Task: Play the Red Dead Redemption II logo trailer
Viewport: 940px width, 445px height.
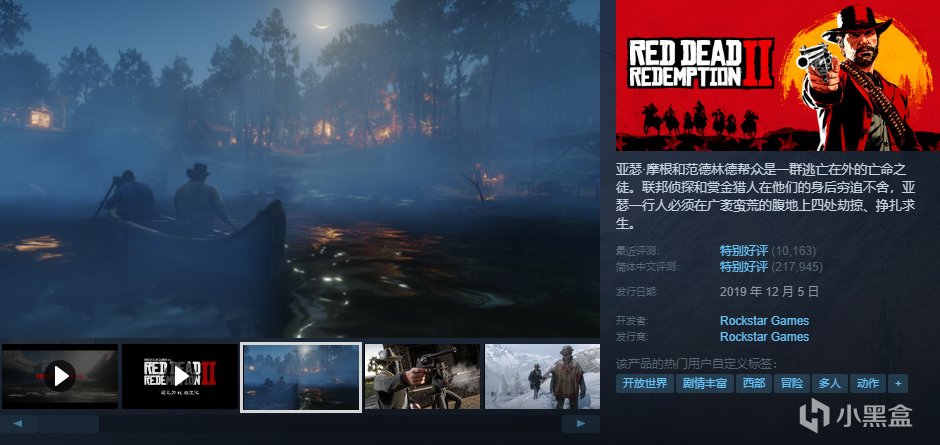Action: click(x=180, y=376)
